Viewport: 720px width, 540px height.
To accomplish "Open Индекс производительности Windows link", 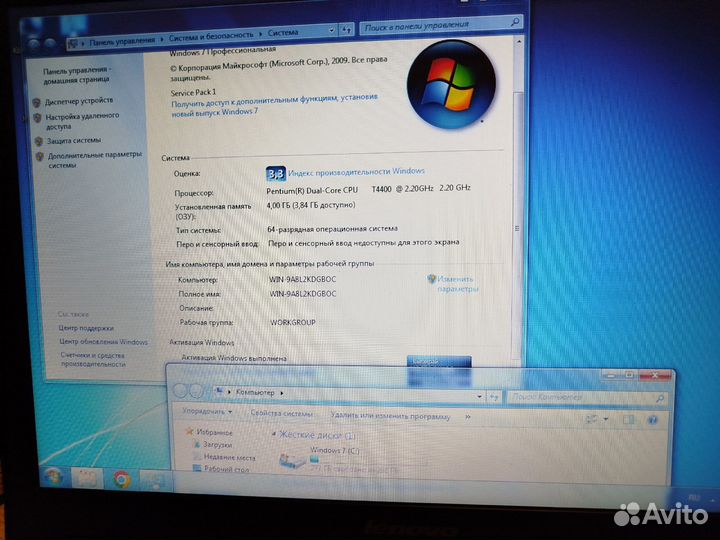I will (356, 172).
